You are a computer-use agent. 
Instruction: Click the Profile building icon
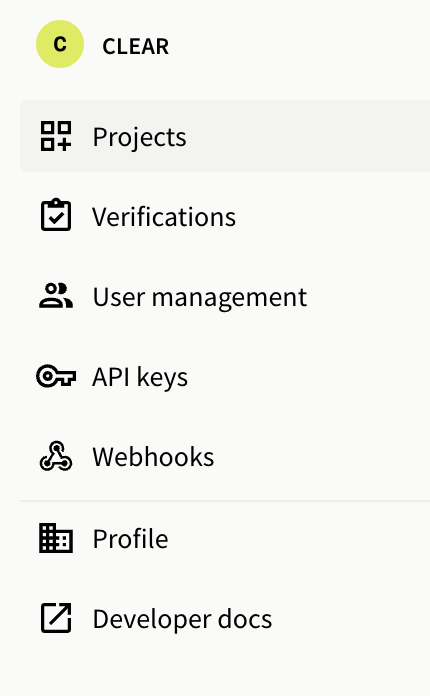tap(56, 538)
